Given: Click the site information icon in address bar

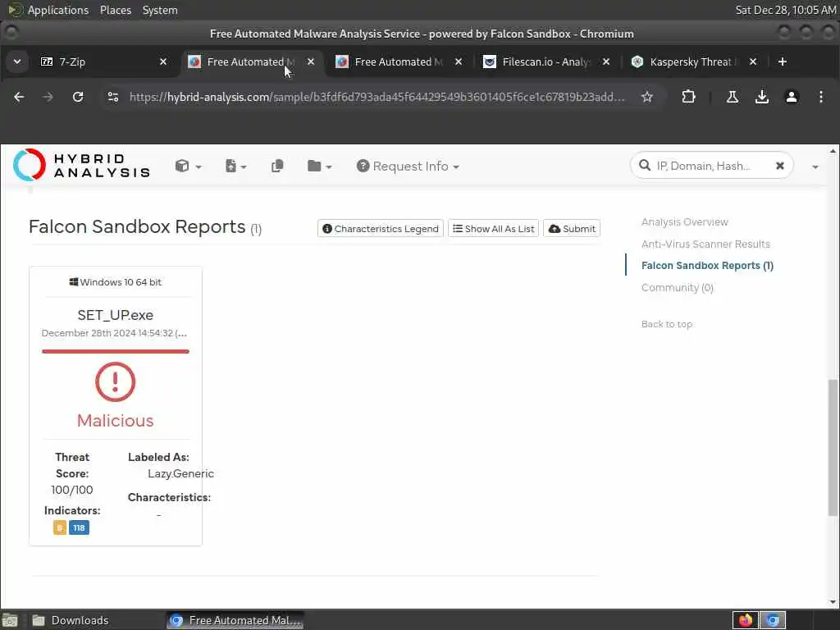Looking at the screenshot, I should point(113,97).
